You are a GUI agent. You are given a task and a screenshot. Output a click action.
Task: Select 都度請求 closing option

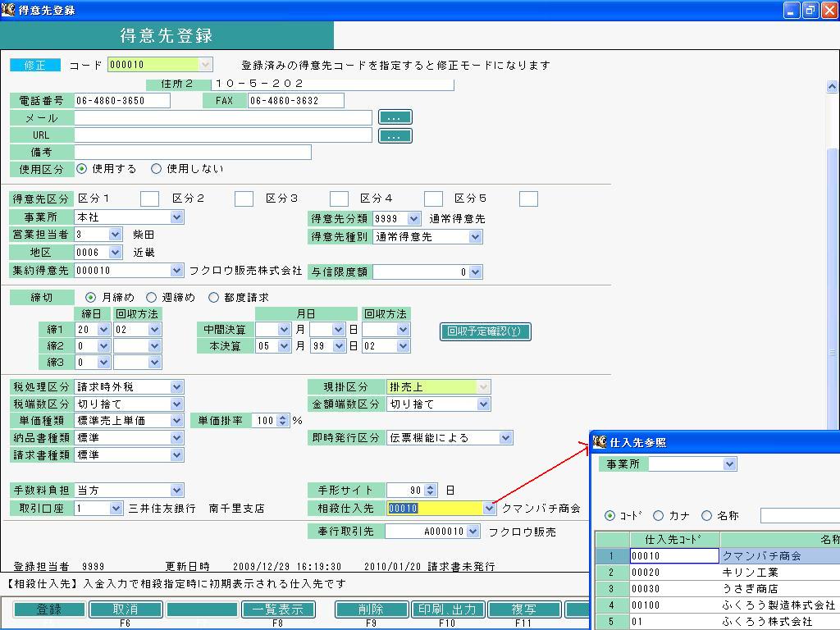point(213,297)
